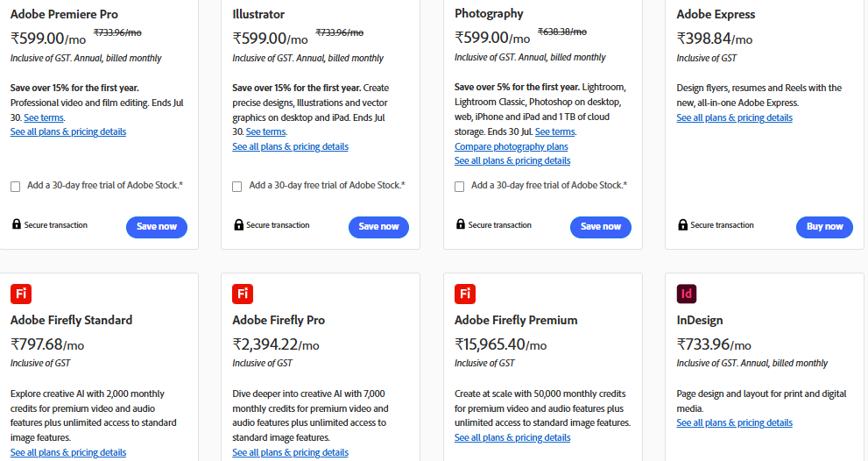View all plans & pricing for InDesign

point(734,422)
